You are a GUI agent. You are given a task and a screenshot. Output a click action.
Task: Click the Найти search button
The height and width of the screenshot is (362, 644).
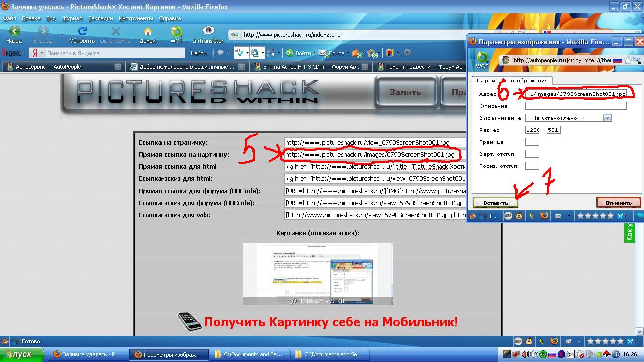coord(199,53)
